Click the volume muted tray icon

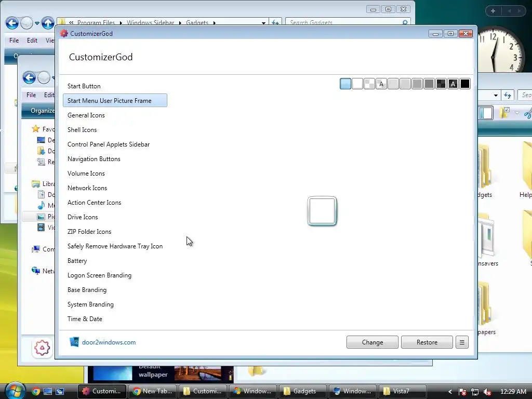tap(487, 392)
